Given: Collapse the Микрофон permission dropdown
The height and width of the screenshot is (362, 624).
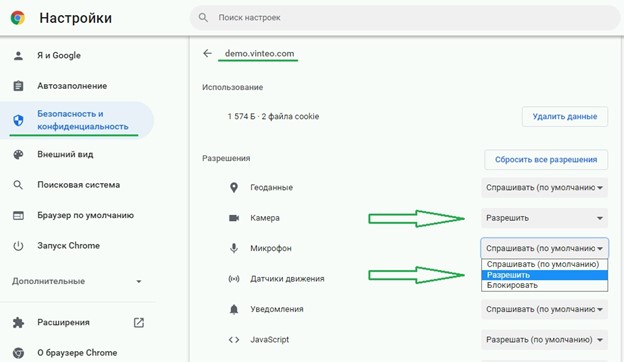Looking at the screenshot, I should pyautogui.click(x=544, y=248).
